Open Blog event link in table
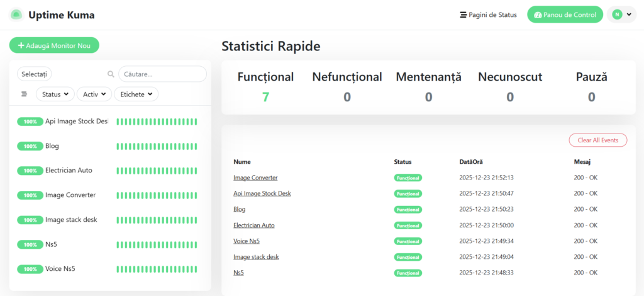The width and height of the screenshot is (644, 296). click(x=240, y=209)
